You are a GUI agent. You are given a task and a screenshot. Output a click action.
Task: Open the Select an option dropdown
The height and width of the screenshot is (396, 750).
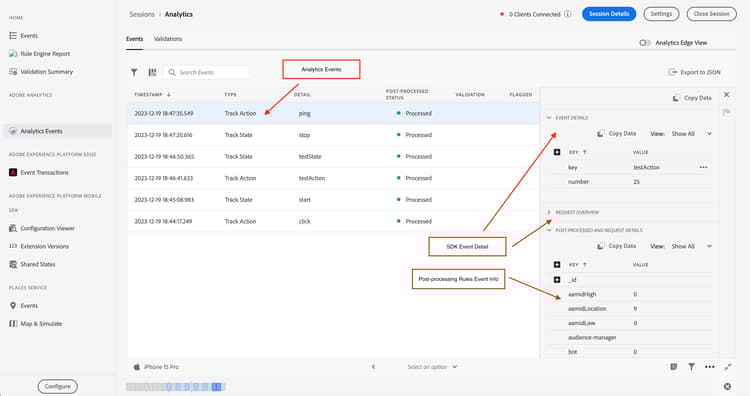[432, 367]
